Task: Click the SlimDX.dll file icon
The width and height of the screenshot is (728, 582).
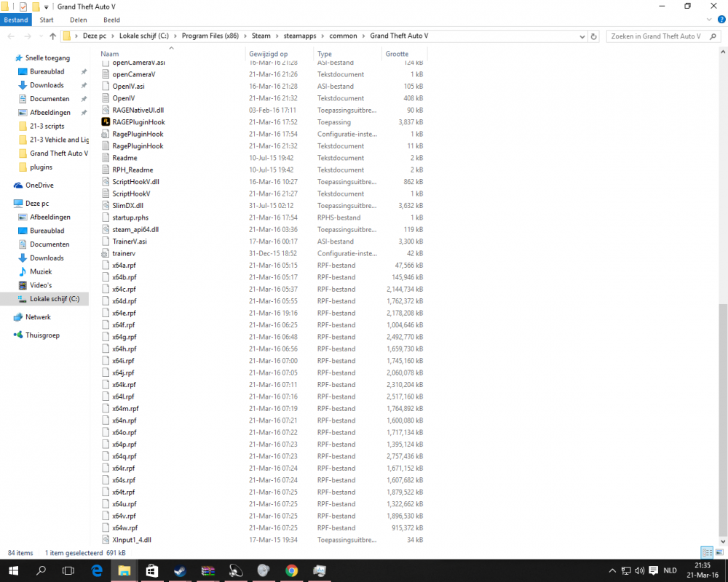Action: pos(106,206)
